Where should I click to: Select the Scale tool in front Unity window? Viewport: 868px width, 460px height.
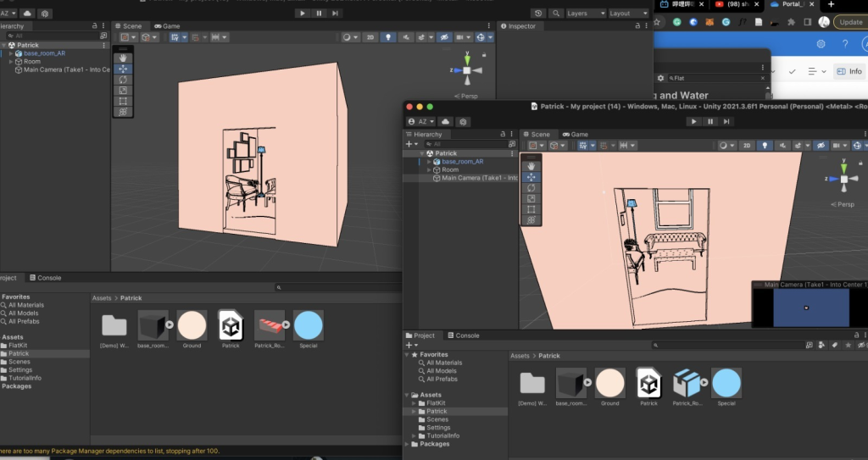pos(531,199)
